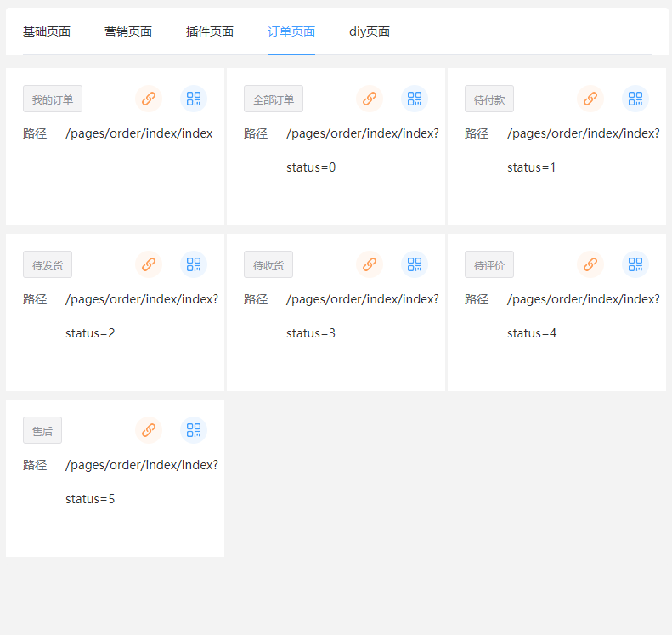The width and height of the screenshot is (672, 635).
Task: Open the 营销页面 tab
Action: [x=128, y=32]
